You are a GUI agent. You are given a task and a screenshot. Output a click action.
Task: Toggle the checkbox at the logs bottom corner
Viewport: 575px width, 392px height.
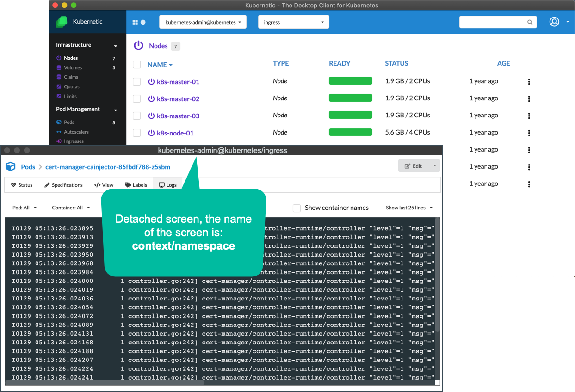click(x=438, y=382)
